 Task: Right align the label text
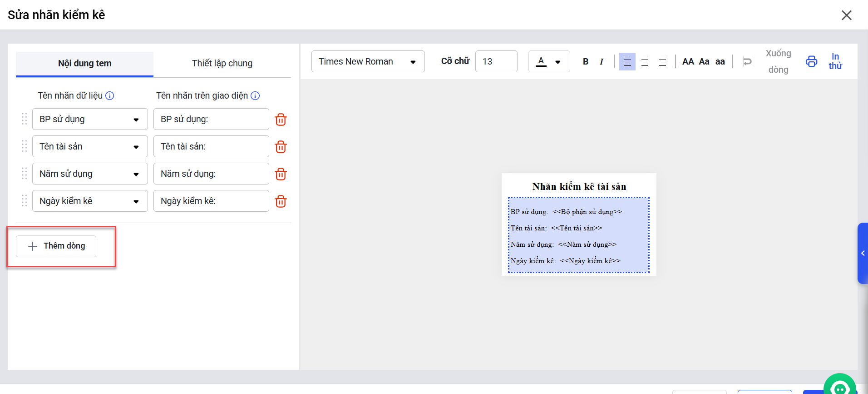(662, 61)
